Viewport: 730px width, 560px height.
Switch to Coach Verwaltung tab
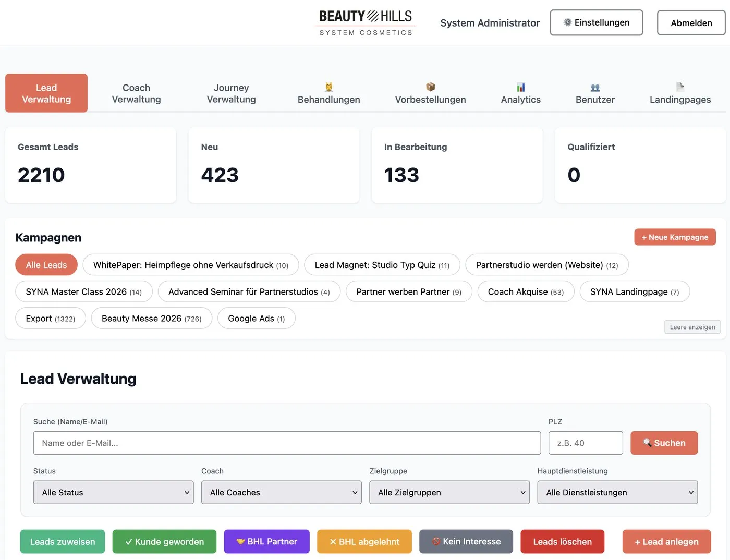coord(136,93)
